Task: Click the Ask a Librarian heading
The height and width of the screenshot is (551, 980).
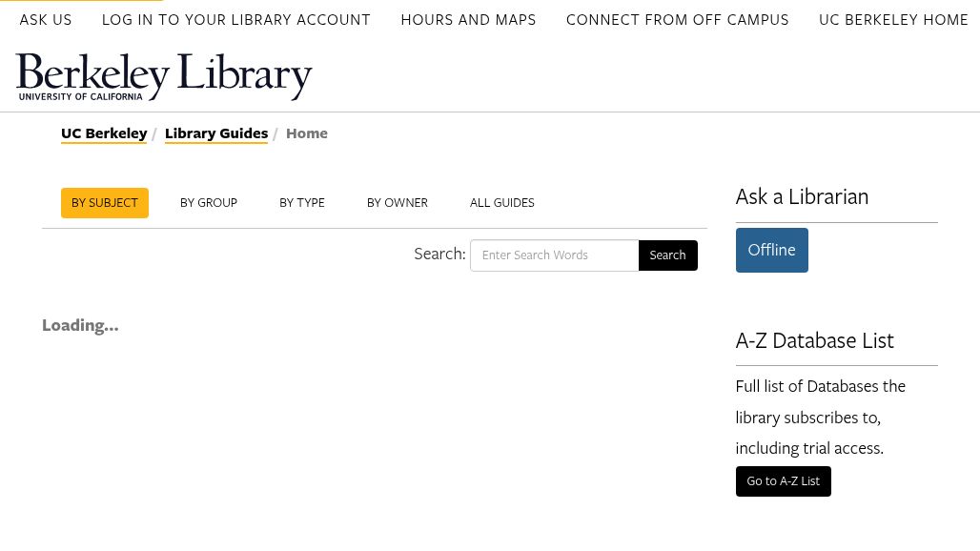Action: [802, 196]
